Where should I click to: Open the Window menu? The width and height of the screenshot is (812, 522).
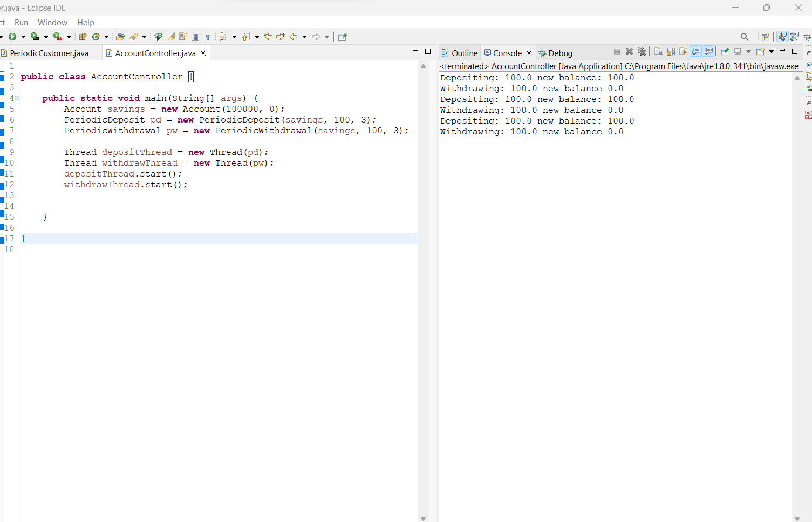[x=52, y=22]
